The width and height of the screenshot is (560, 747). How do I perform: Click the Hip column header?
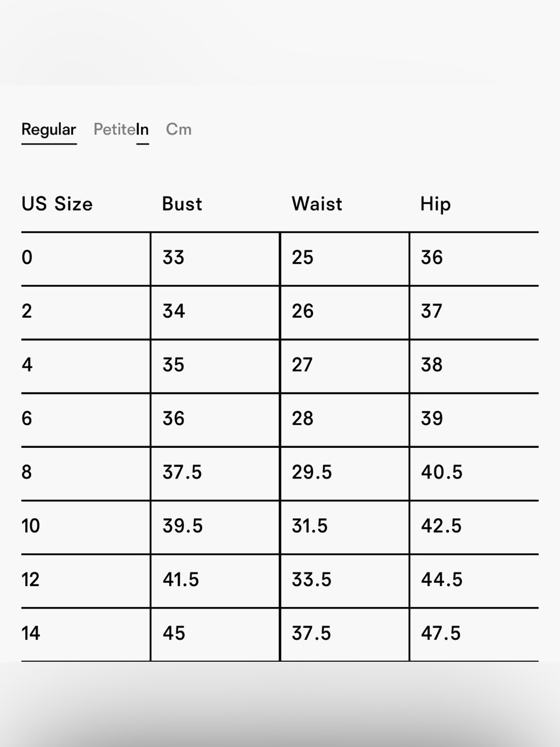[436, 204]
